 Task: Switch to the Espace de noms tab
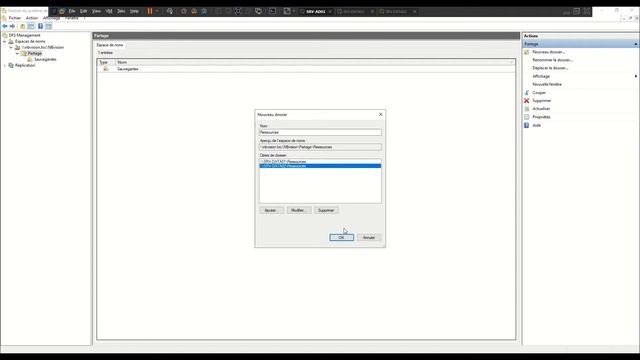click(x=110, y=45)
